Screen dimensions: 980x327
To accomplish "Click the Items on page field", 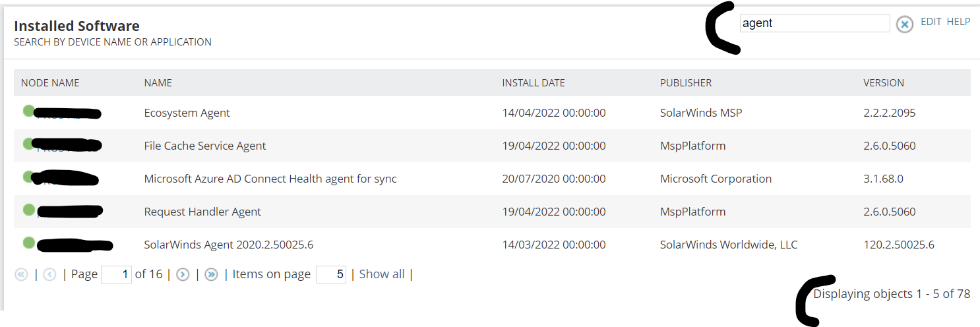I will click(331, 274).
